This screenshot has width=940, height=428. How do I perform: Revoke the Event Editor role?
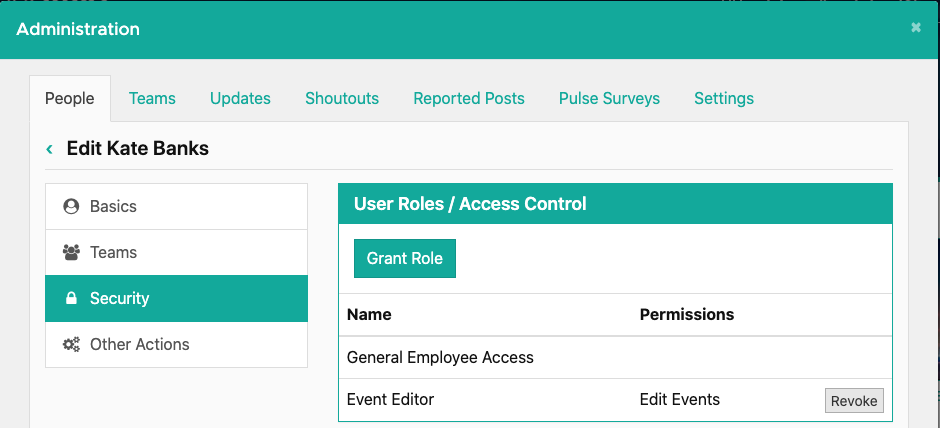pyautogui.click(x=854, y=401)
